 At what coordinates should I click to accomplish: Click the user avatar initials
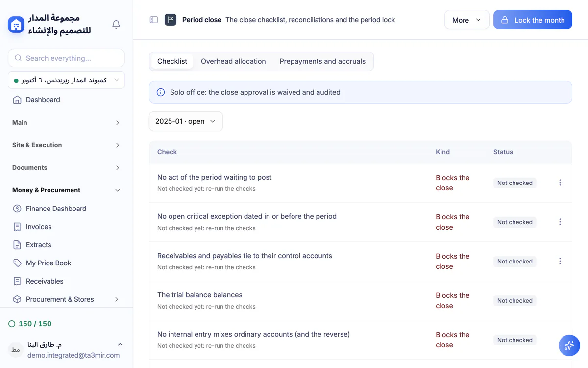click(16, 349)
